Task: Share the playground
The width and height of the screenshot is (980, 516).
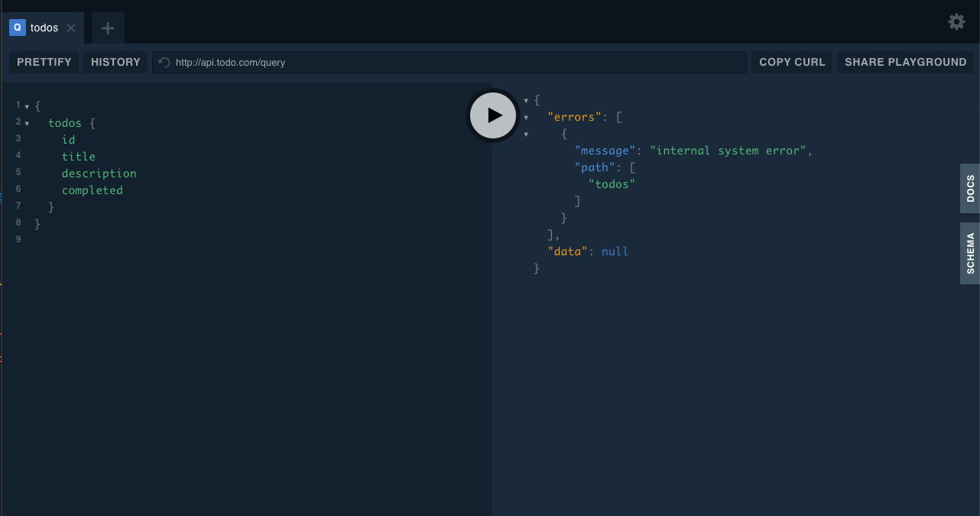Action: [905, 62]
